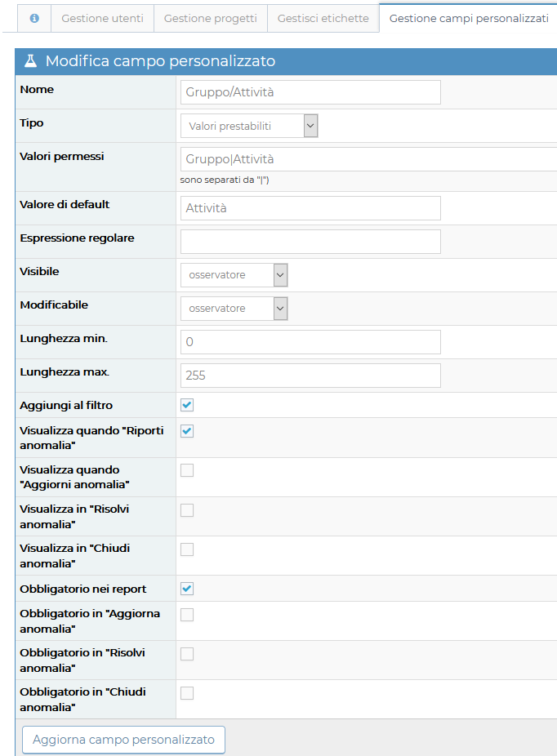Screen dimensions: 557x756
Task: Click the Aggiorna campo personalizzato button
Action: (x=123, y=740)
